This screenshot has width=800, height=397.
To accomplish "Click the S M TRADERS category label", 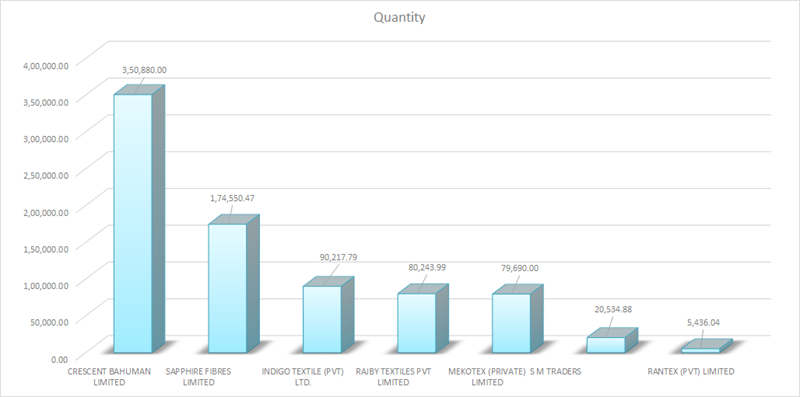I will [x=556, y=371].
